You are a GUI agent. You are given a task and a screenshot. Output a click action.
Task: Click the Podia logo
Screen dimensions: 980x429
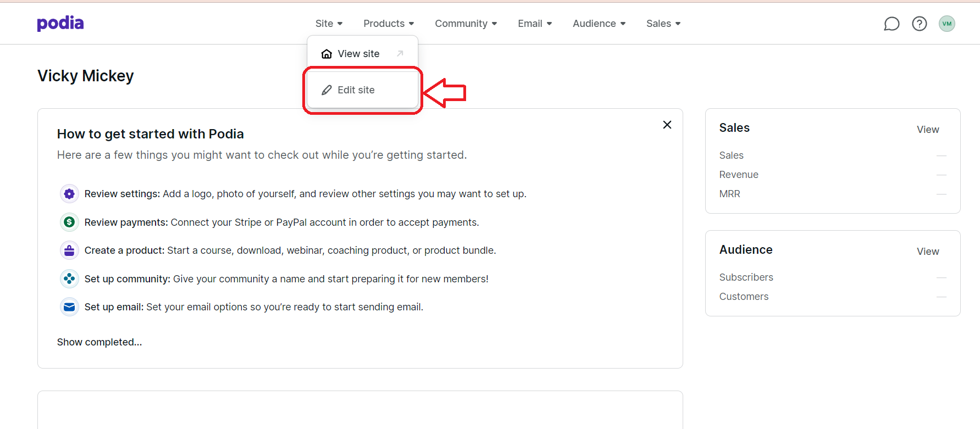tap(60, 23)
